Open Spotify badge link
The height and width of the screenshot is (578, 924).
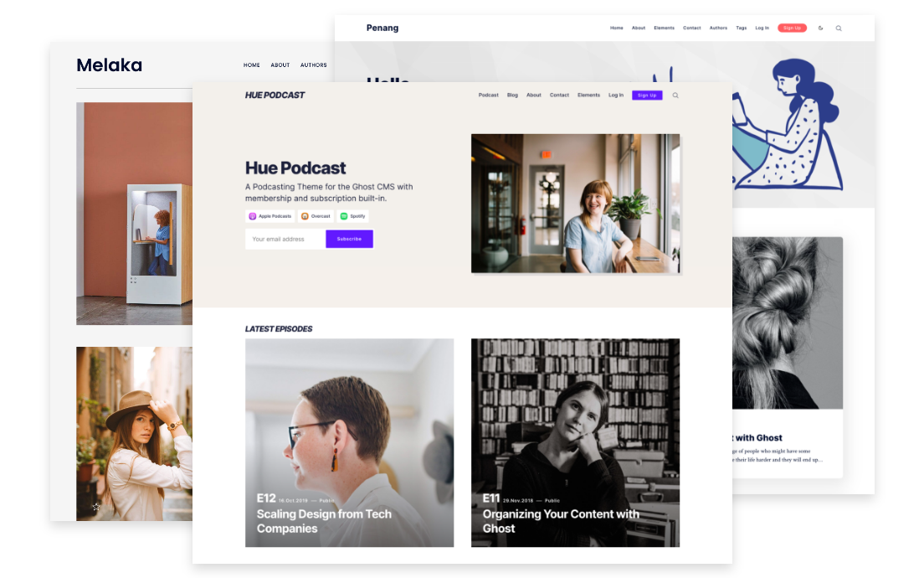click(353, 216)
